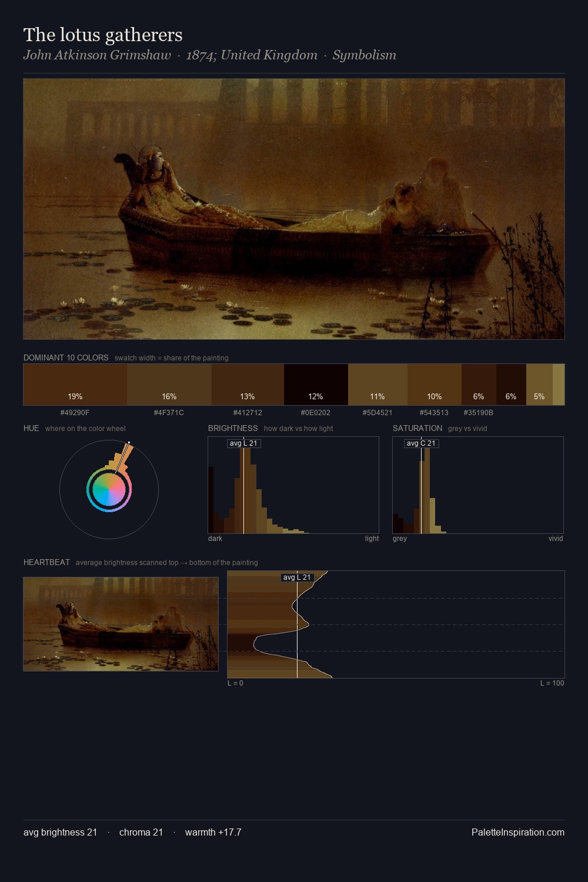Click the 'HEARTBEAT' section heading
This screenshot has width=588, height=882.
tap(46, 562)
